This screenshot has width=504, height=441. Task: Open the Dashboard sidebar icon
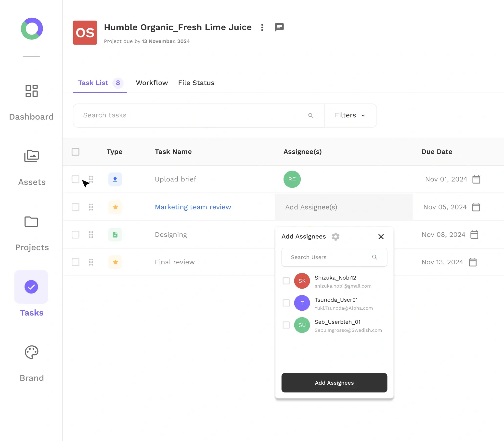point(32,91)
